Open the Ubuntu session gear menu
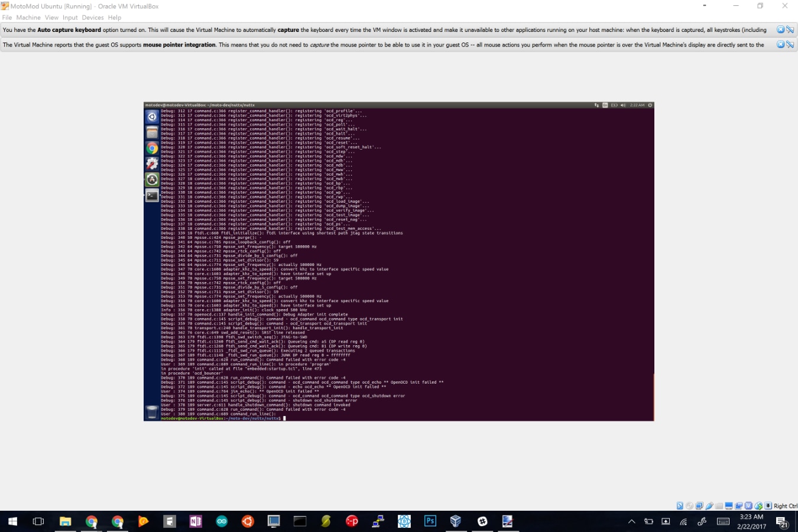 650,105
